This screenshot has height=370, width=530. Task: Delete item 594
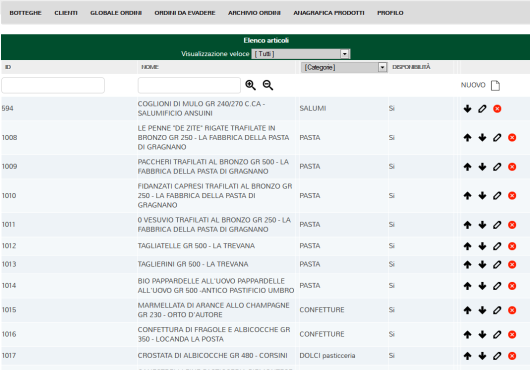[497, 108]
